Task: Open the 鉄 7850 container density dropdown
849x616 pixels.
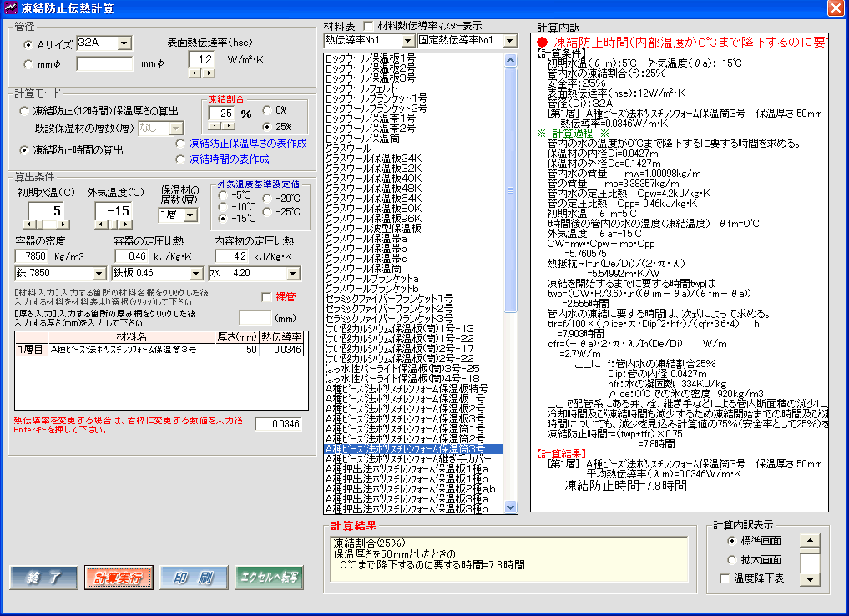Action: (x=99, y=274)
